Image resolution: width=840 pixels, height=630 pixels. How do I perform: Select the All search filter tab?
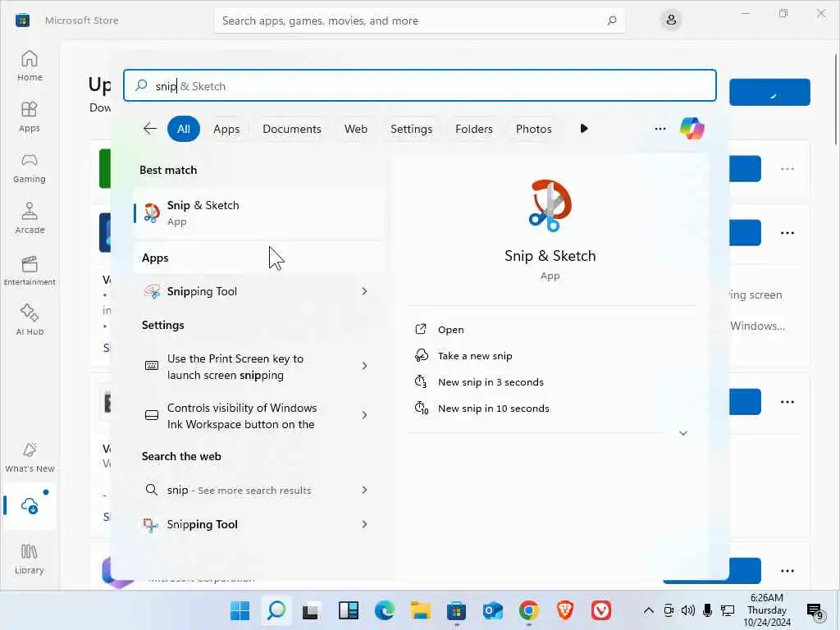183,129
